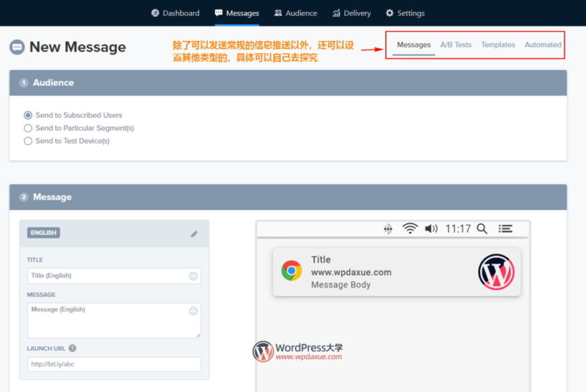The width and height of the screenshot is (586, 392).
Task: Open Delivery in top navigation
Action: [352, 13]
